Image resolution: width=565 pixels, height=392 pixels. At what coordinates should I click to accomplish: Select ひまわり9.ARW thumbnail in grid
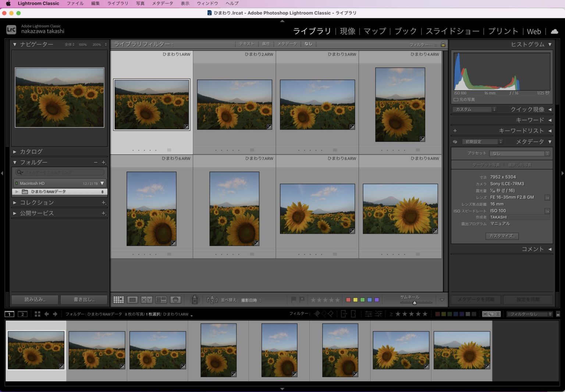(400, 209)
